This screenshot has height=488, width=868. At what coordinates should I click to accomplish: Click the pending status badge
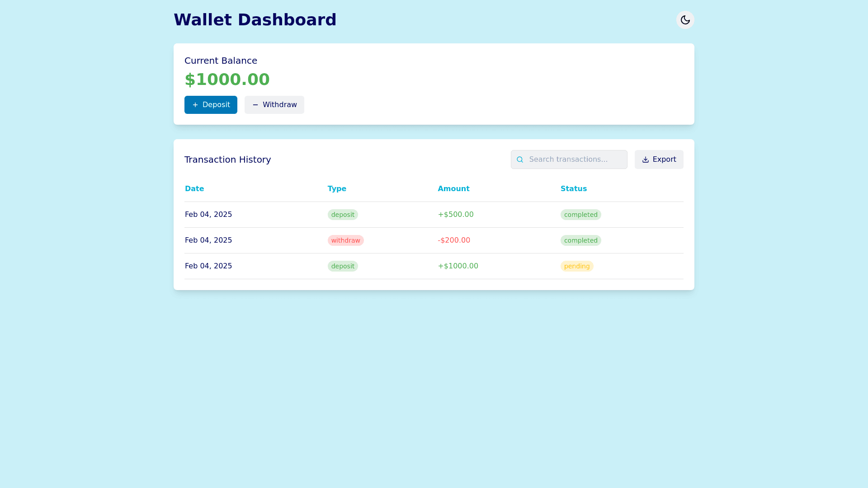(x=577, y=266)
